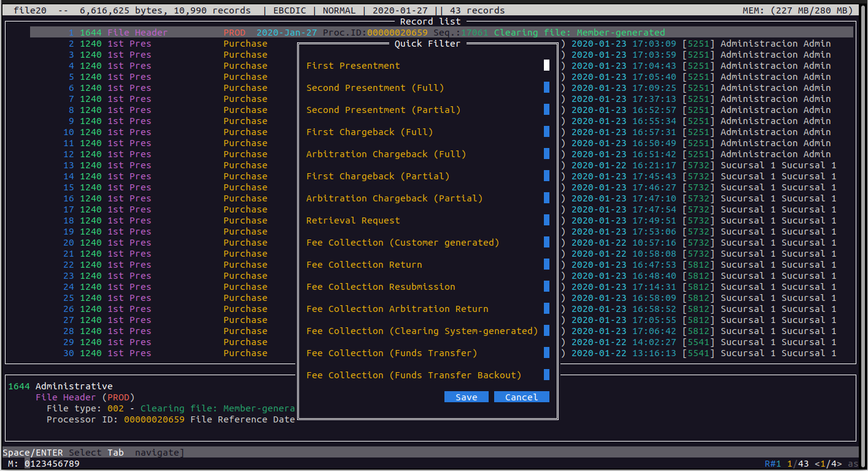Screen dimensions: 868x471
Task: Select the First Chargeback (Partial) label
Action: click(378, 176)
